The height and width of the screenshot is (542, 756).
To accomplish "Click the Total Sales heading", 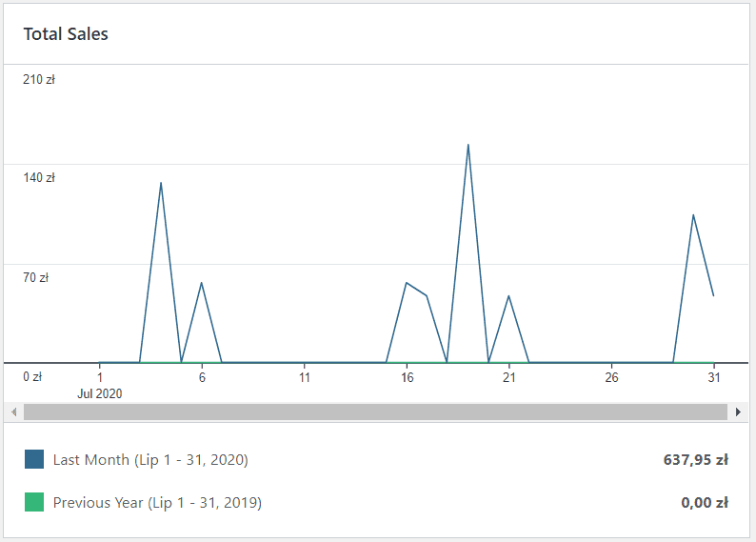I will [x=66, y=34].
